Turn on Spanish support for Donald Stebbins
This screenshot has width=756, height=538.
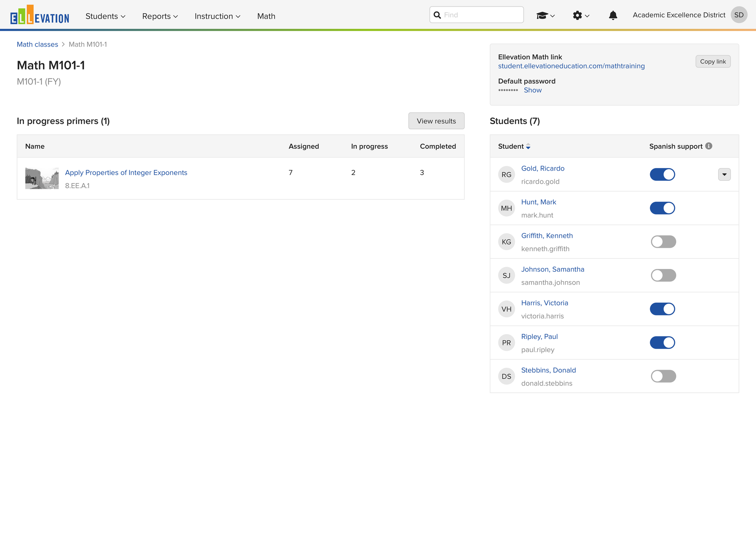point(663,376)
